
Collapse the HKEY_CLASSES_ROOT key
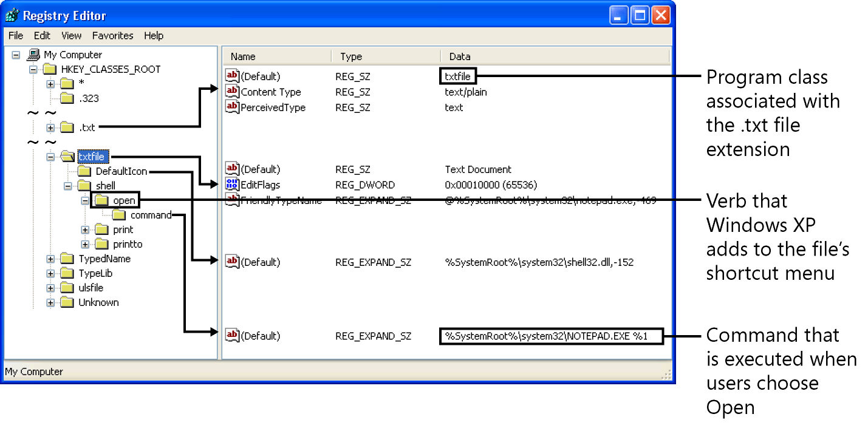(33, 69)
